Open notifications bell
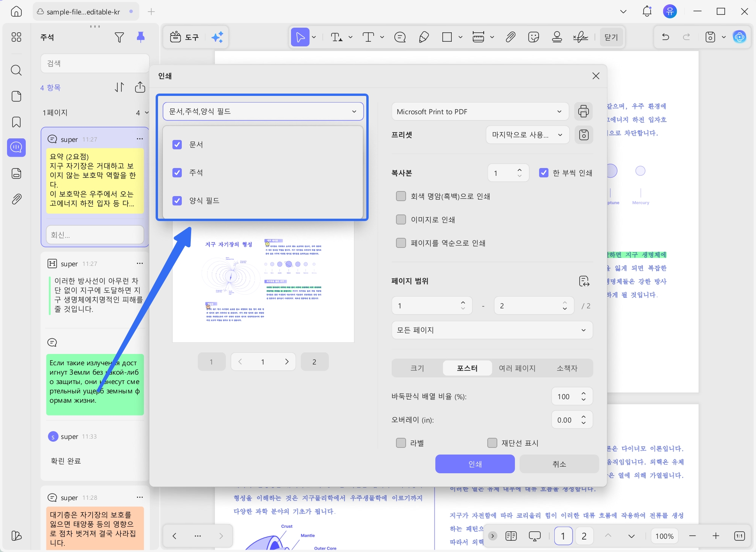The image size is (756, 552). pyautogui.click(x=647, y=11)
